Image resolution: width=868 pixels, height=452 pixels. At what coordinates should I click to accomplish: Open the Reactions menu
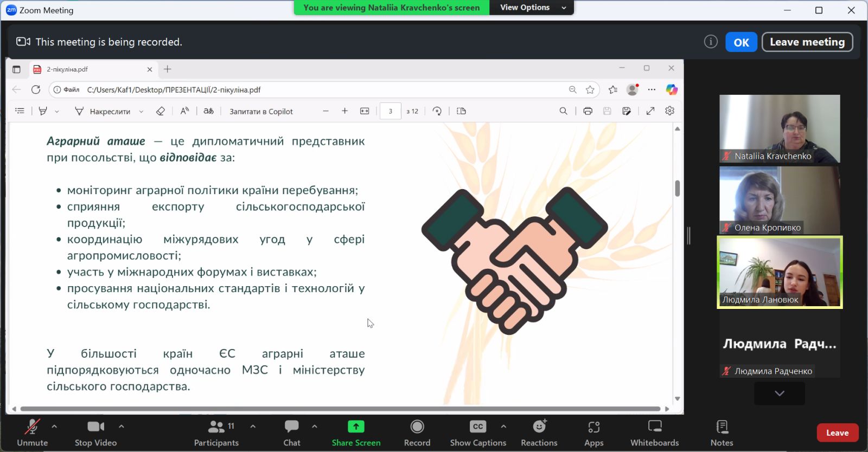[539, 433]
